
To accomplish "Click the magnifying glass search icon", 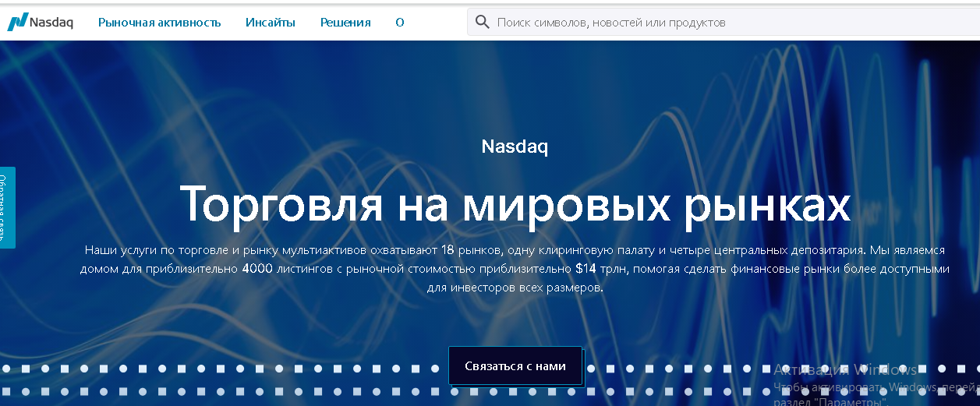I will click(482, 22).
